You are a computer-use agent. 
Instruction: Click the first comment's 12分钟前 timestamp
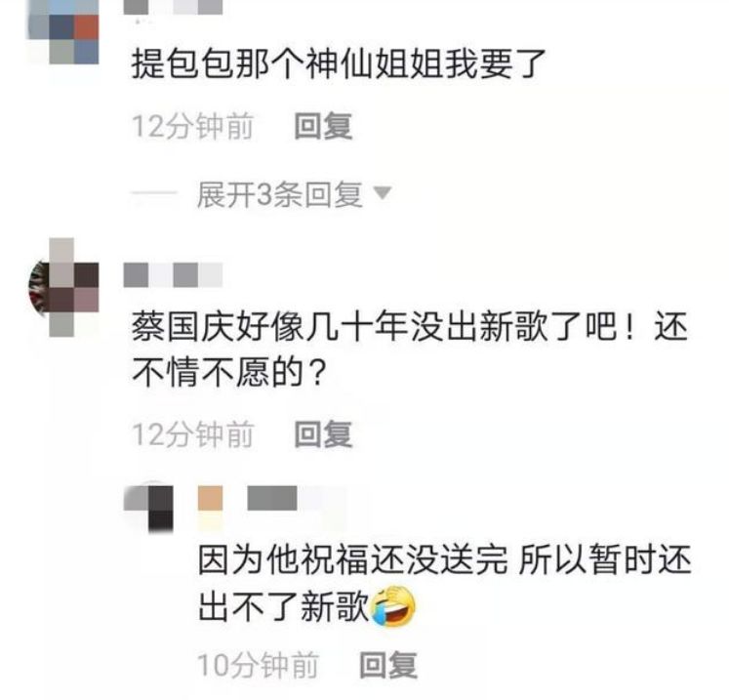pos(193,126)
